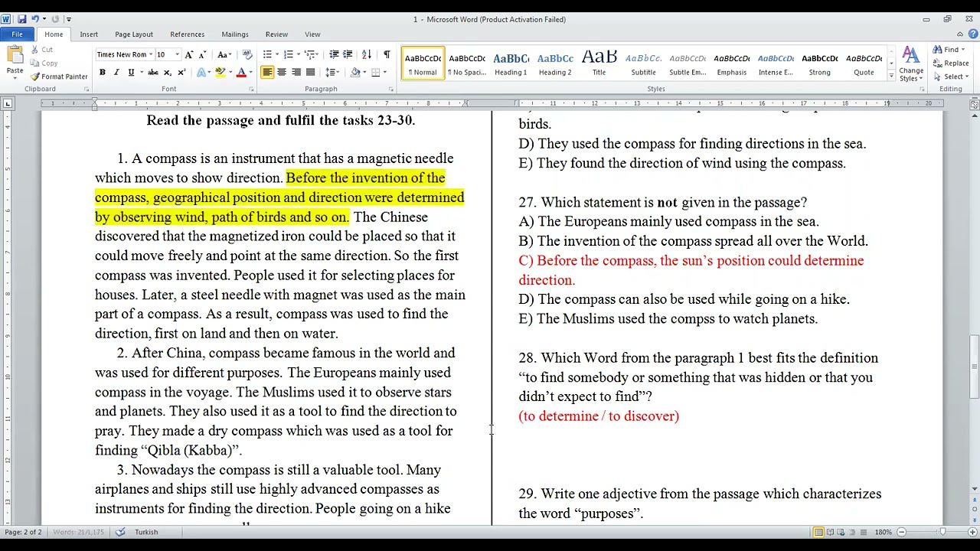Viewport: 980px width, 551px height.
Task: Apply strikethrough formatting
Action: pyautogui.click(x=153, y=73)
